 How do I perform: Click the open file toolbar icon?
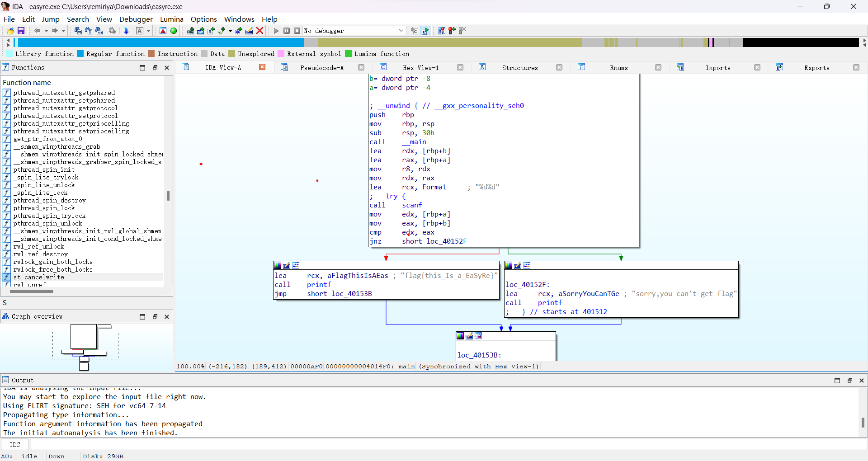[x=10, y=31]
